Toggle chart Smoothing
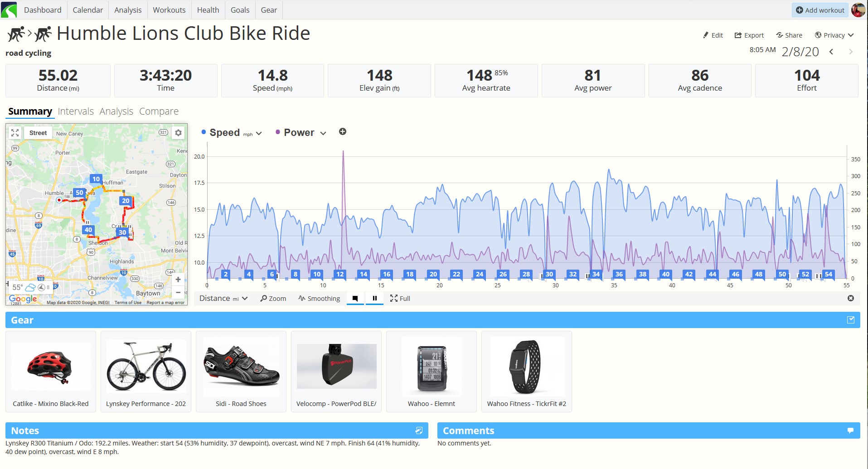The image size is (868, 469). pyautogui.click(x=319, y=298)
